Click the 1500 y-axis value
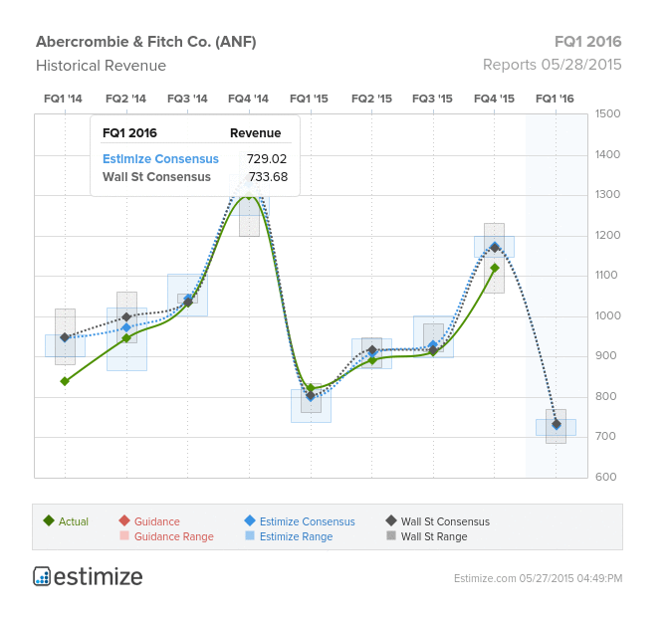This screenshot has width=672, height=617. coord(607,113)
